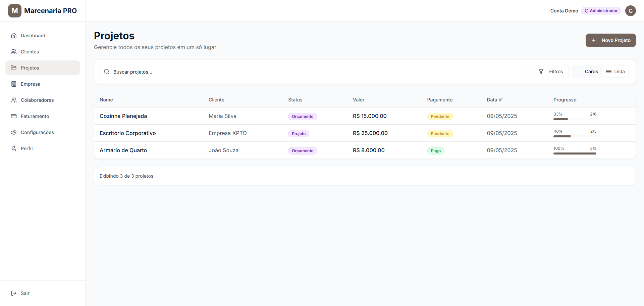644x306 pixels.
Task: Click the value R$ 8.000,00
Action: pyautogui.click(x=369, y=150)
